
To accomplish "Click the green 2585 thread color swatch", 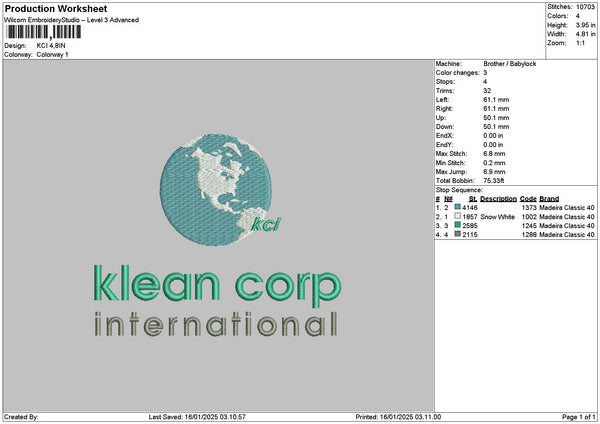I will click(x=457, y=225).
